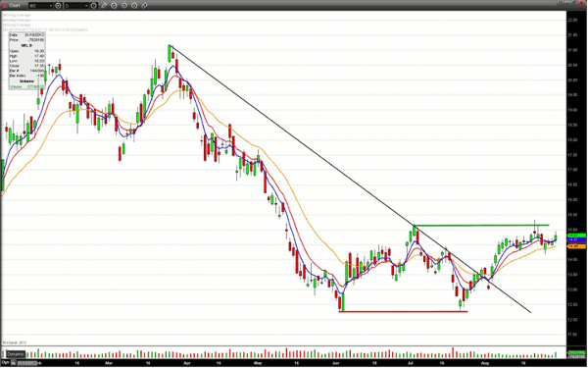Screen dimensions: 588x368
Task: Click the eSignal logo in title bar
Action: (4, 5)
